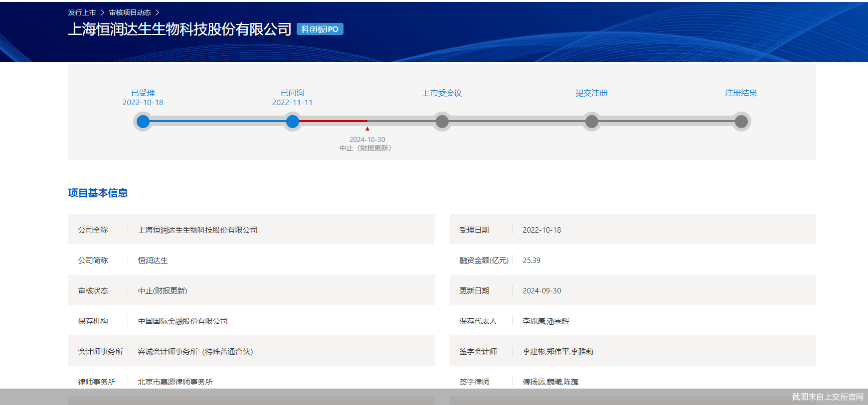
Task: Click the red triangle 中止 marker
Action: (367, 129)
